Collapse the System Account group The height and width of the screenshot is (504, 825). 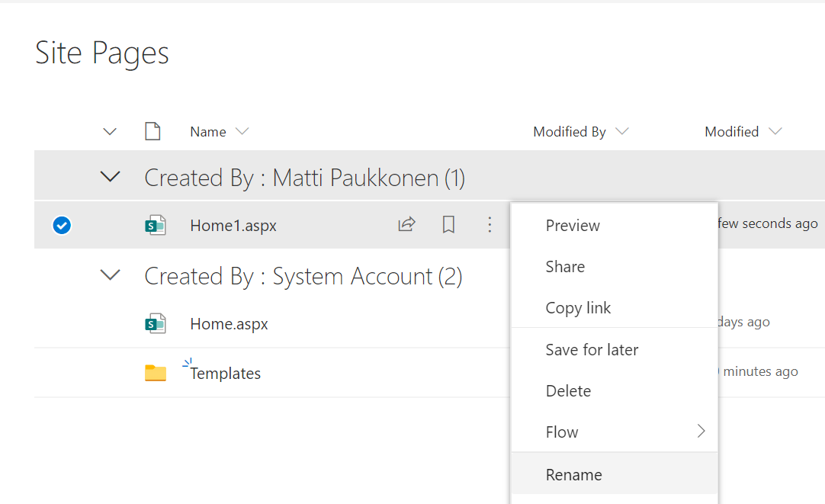pos(109,276)
